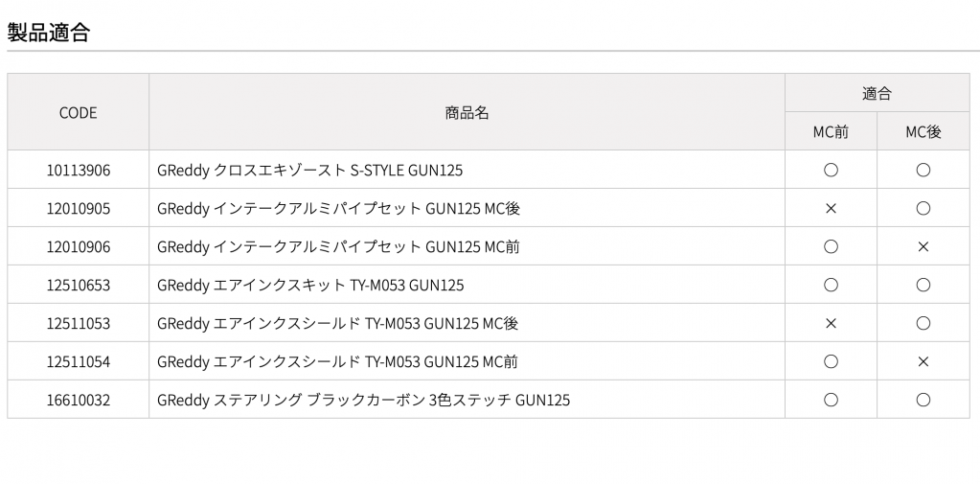Click cross mark under MC後 for code 12010906
Image resolution: width=980 pixels, height=484 pixels.
click(923, 247)
